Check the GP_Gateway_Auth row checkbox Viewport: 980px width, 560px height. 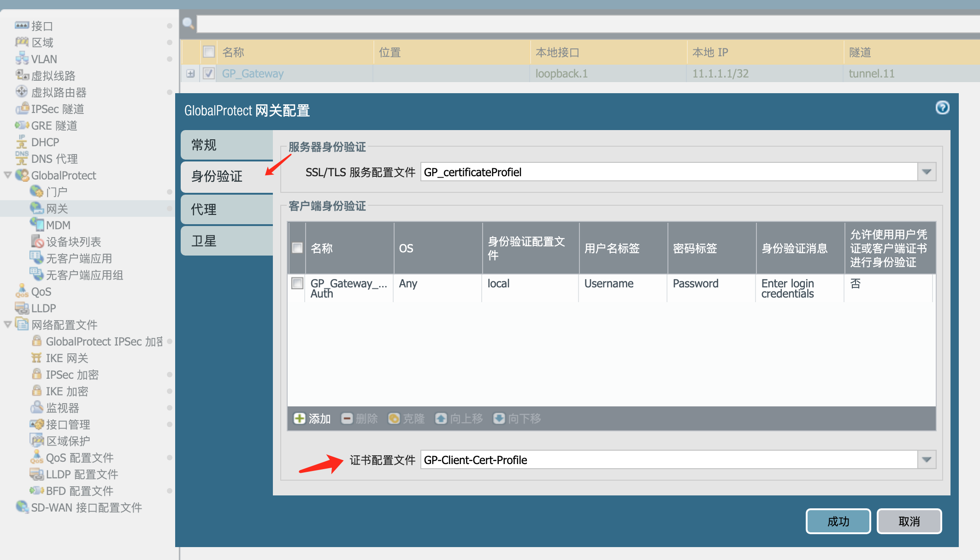(297, 283)
